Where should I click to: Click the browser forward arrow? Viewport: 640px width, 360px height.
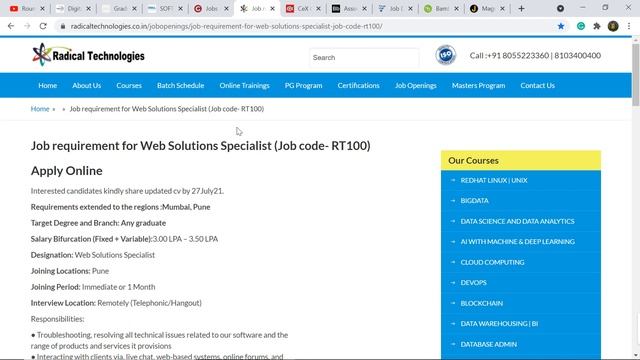pyautogui.click(x=27, y=26)
